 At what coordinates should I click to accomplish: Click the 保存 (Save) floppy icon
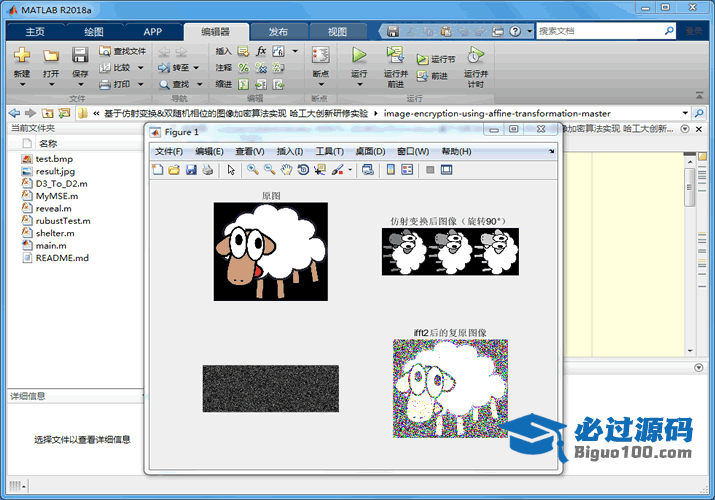pyautogui.click(x=80, y=55)
